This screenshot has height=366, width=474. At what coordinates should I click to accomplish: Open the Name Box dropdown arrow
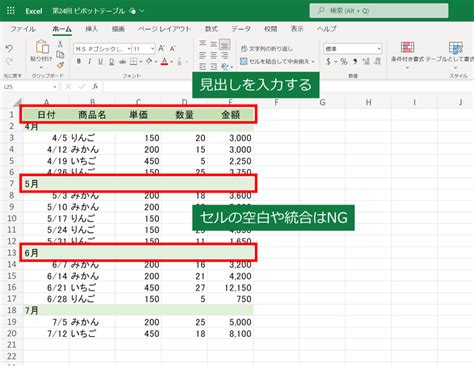54,87
